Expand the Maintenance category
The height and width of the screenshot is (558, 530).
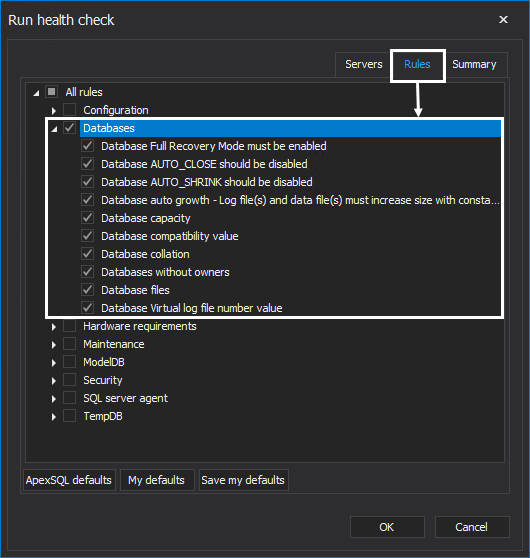53,345
